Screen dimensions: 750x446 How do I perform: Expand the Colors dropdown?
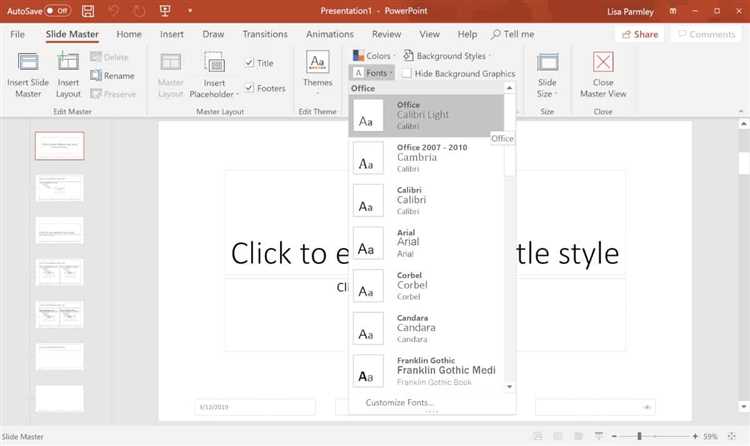372,56
